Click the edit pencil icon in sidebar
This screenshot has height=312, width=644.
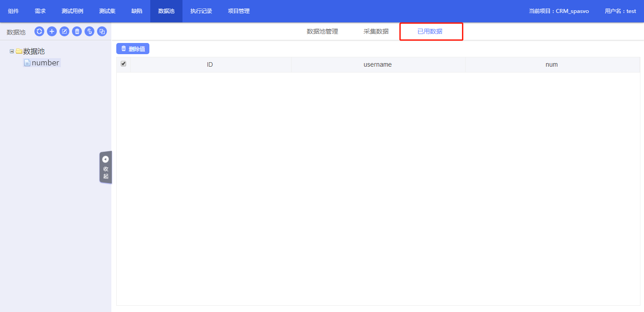click(64, 31)
